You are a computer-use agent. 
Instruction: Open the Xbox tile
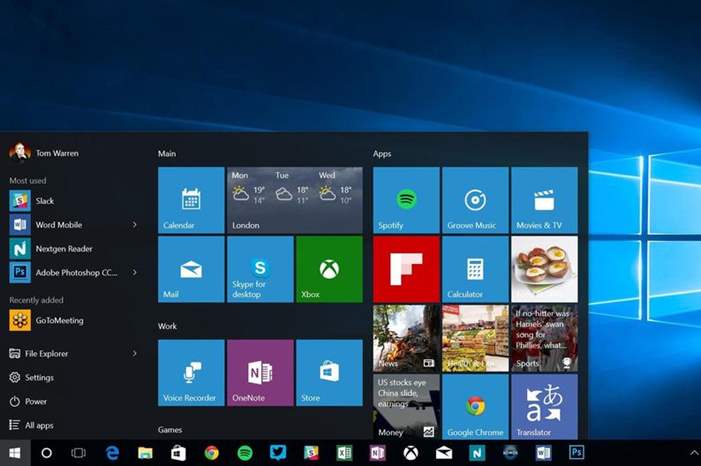click(x=329, y=269)
